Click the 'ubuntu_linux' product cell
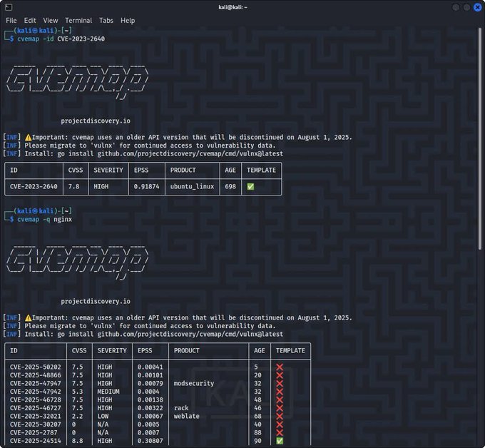Viewport: 485px width, 448px height. [192, 187]
